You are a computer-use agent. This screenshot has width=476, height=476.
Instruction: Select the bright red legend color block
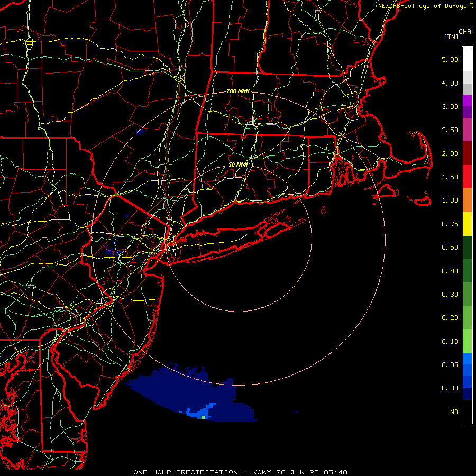pos(467,177)
